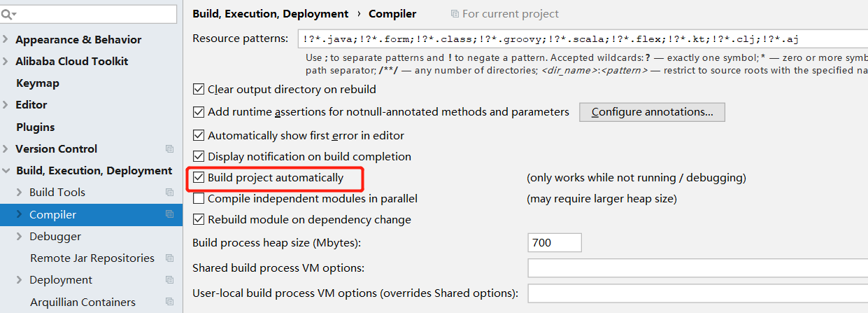Collapse Build, Execution, Deployment section
Viewport: 868px width, 313px height.
6,171
